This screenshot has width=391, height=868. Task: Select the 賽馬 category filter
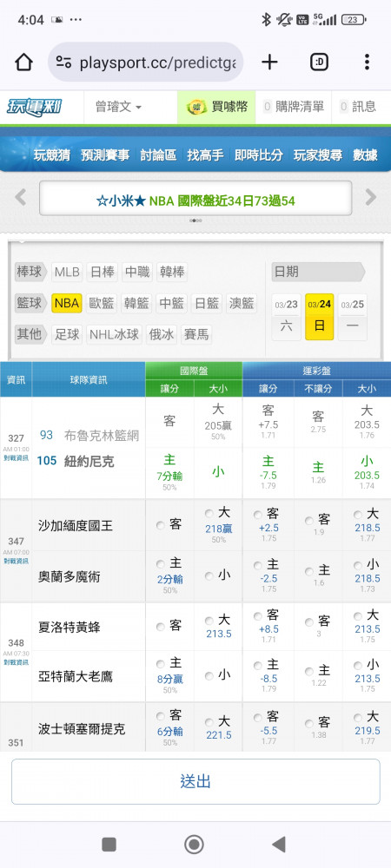pos(196,334)
